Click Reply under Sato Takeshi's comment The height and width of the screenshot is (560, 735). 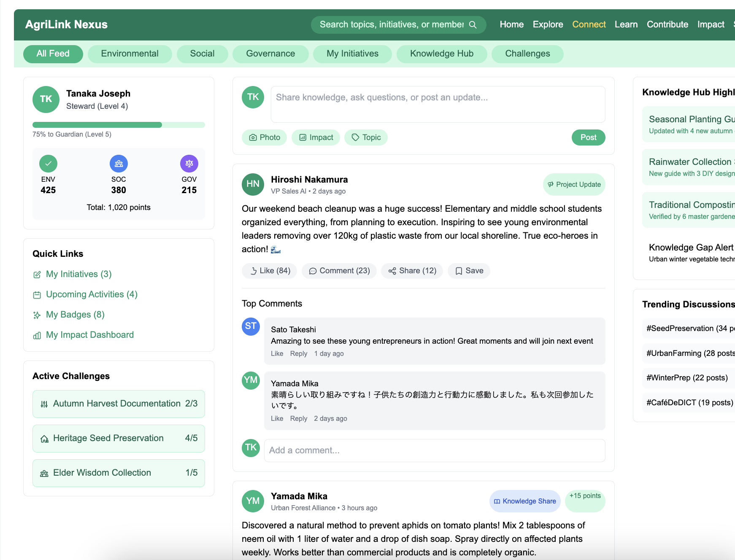pyautogui.click(x=299, y=354)
